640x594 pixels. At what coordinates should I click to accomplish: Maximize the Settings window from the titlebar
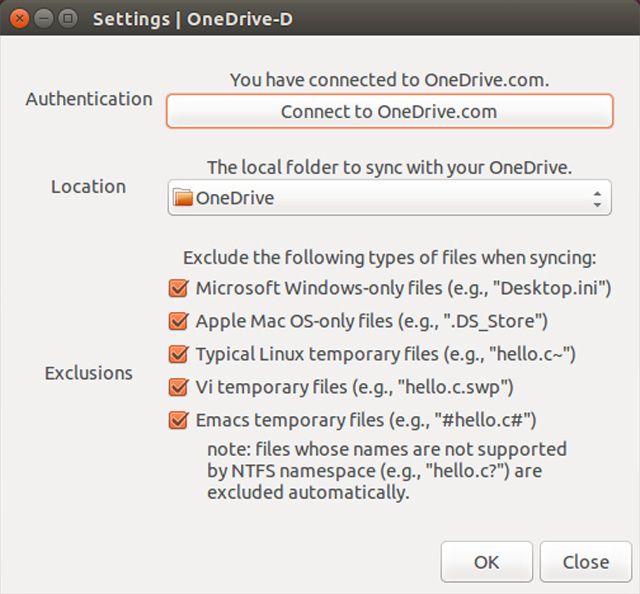coord(68,19)
